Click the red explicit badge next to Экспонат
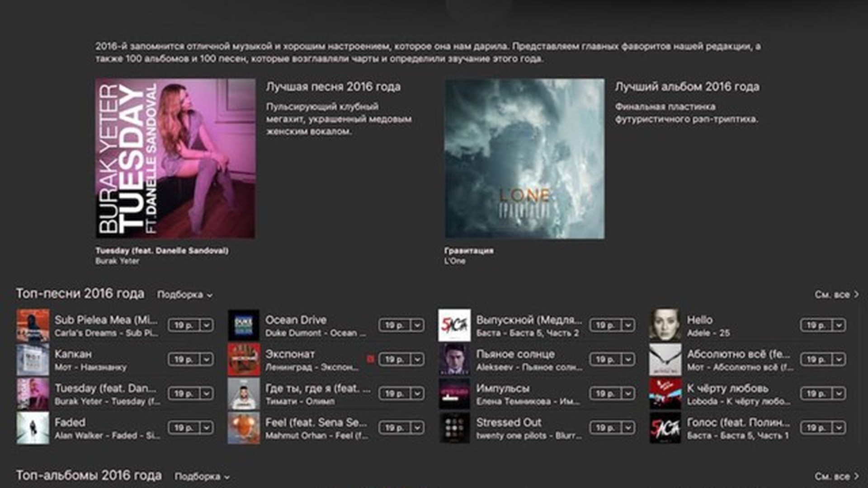The height and width of the screenshot is (488, 868). click(370, 359)
